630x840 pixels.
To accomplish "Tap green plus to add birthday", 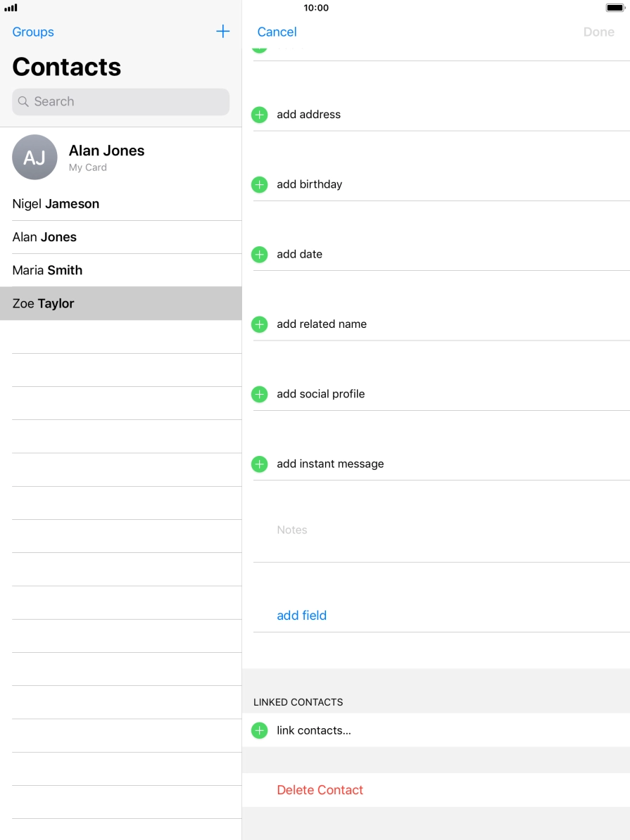I will coord(259,184).
